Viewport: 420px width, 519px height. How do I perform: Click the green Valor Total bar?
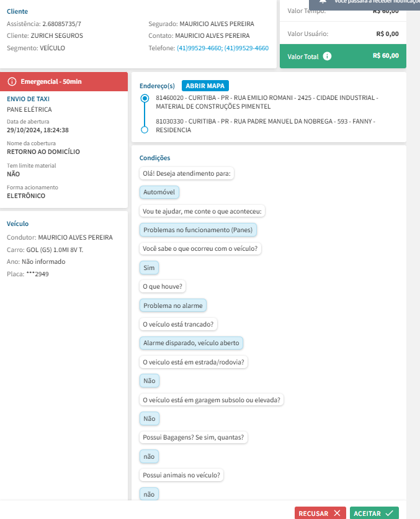point(343,56)
